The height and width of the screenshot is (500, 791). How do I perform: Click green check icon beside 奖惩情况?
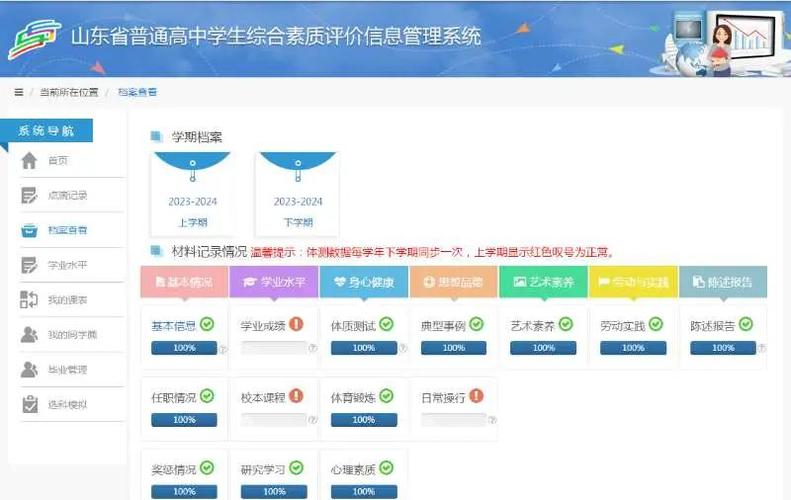click(207, 468)
